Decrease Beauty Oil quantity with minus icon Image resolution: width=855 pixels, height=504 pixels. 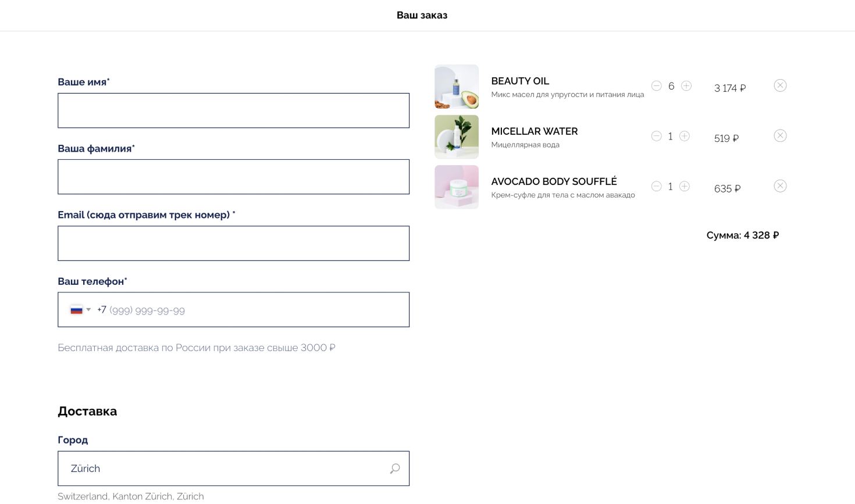pos(656,86)
